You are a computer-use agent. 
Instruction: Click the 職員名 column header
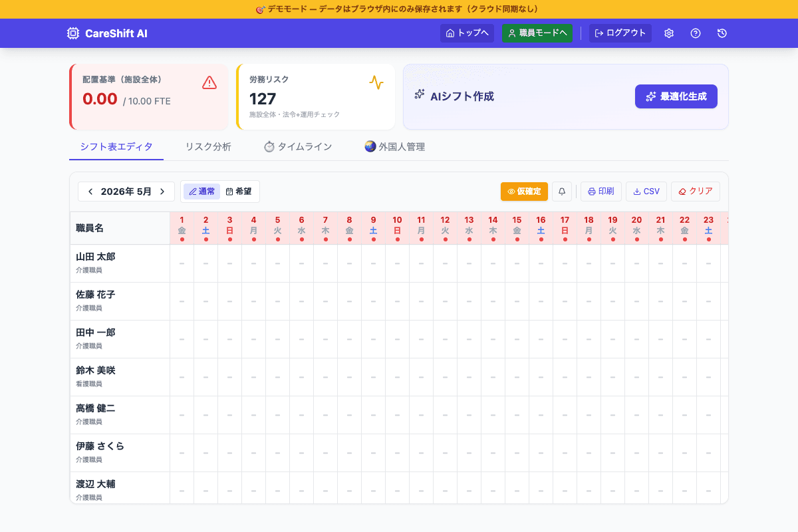120,228
